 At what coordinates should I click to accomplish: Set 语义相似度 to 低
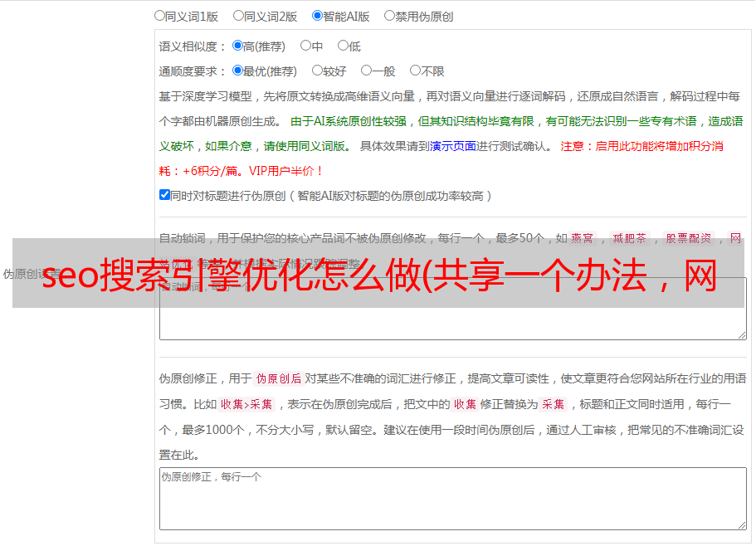[343, 46]
